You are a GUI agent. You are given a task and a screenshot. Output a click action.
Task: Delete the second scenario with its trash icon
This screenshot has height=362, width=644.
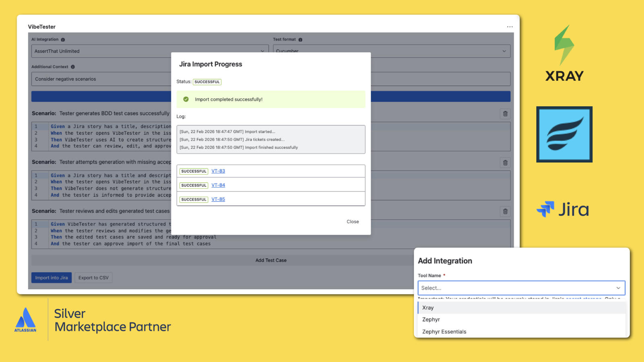coord(505,162)
